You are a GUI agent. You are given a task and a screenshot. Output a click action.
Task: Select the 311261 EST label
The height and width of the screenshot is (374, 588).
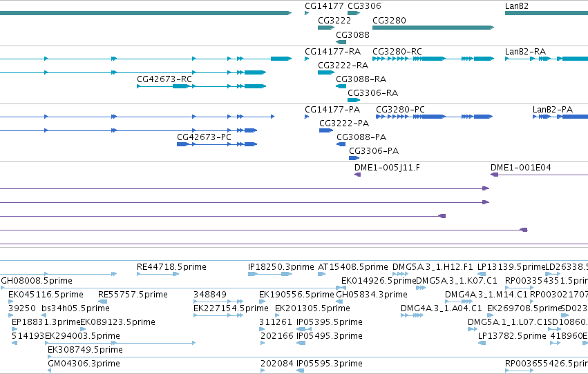pos(275,322)
